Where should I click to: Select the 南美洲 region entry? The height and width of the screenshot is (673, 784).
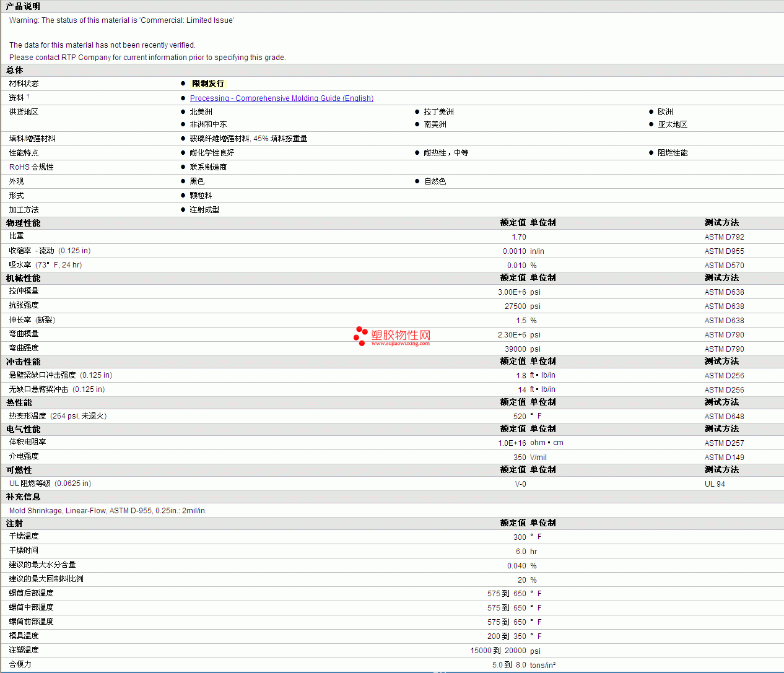435,124
